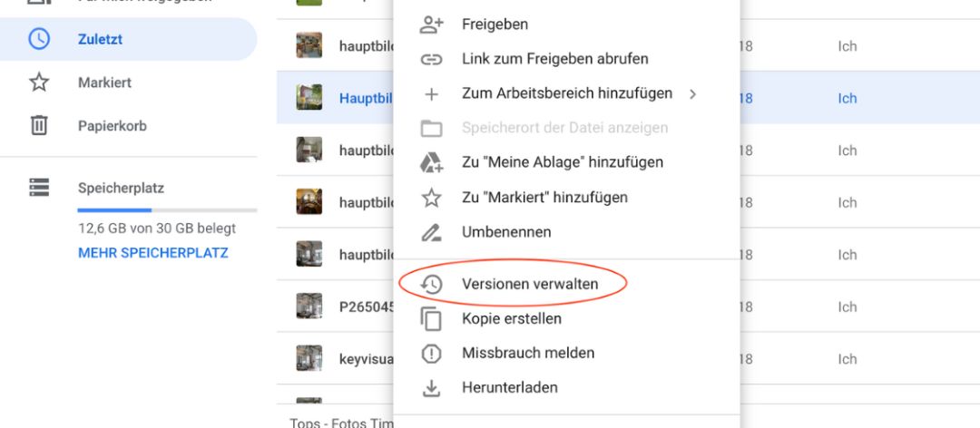Click the thumbnail of the highlighted Hauptbild file
Viewport: 980px width, 428px height.
click(309, 97)
